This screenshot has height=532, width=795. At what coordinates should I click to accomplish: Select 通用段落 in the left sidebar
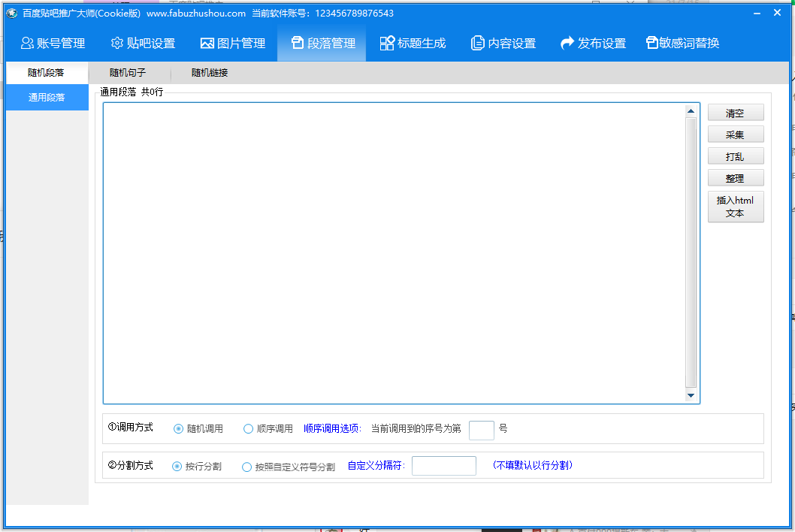pos(47,98)
